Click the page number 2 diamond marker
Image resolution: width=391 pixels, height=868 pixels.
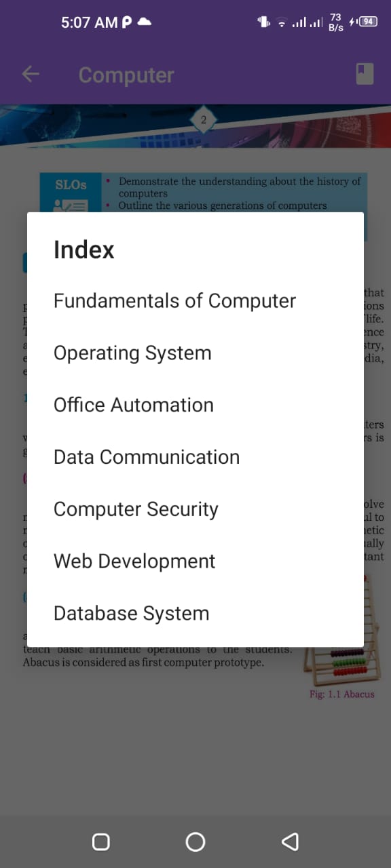(203, 121)
